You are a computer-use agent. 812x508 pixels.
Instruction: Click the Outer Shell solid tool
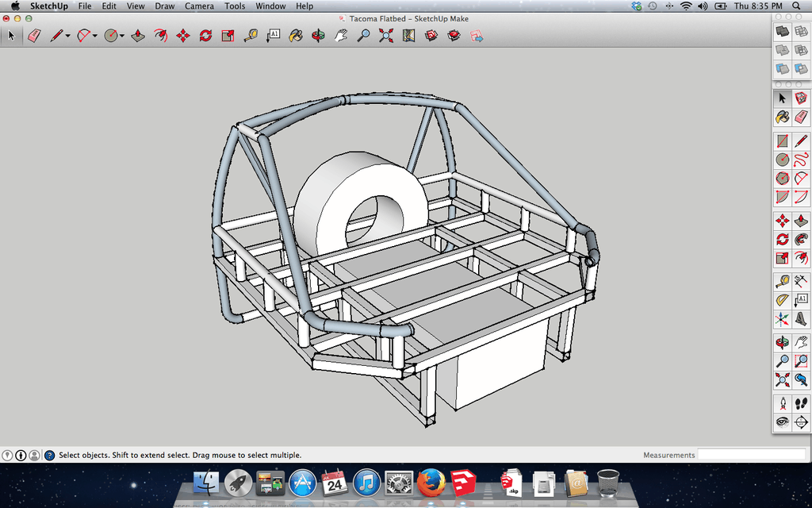783,32
